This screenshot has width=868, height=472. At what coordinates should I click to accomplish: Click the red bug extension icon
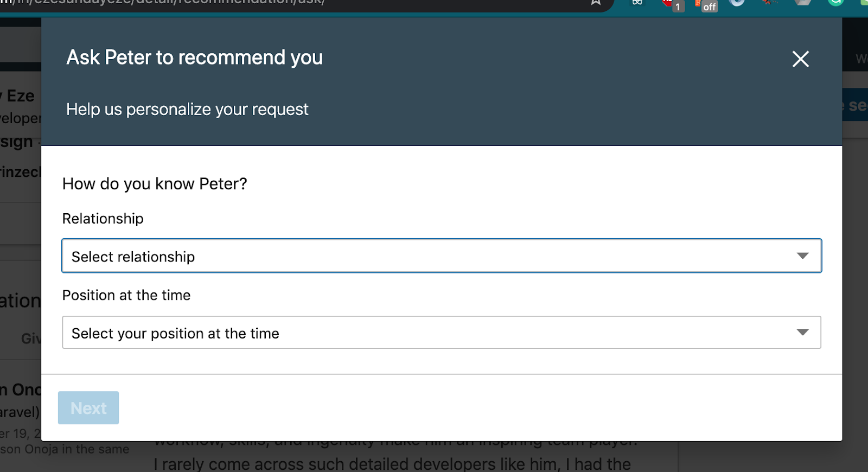point(769,2)
